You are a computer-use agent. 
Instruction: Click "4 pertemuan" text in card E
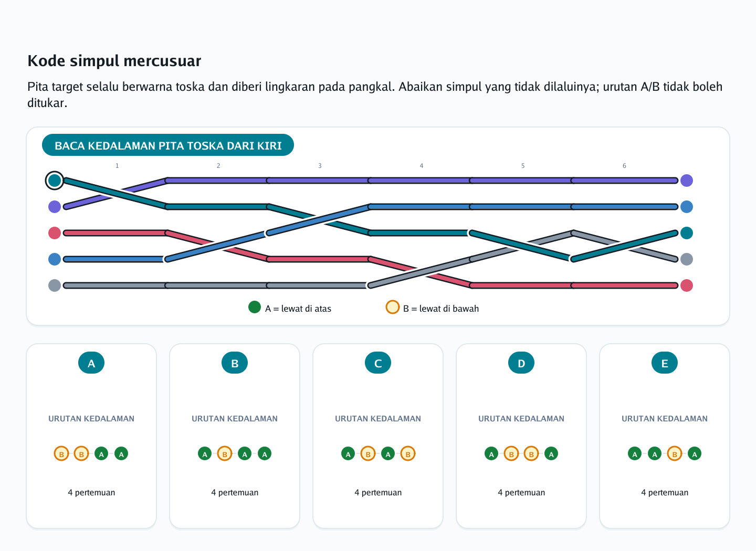pos(665,493)
